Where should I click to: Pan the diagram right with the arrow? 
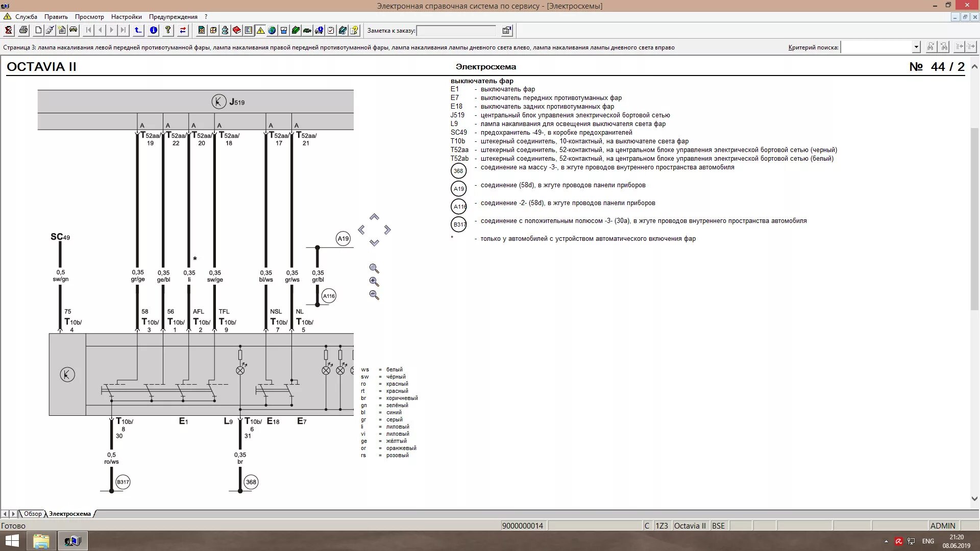point(387,230)
